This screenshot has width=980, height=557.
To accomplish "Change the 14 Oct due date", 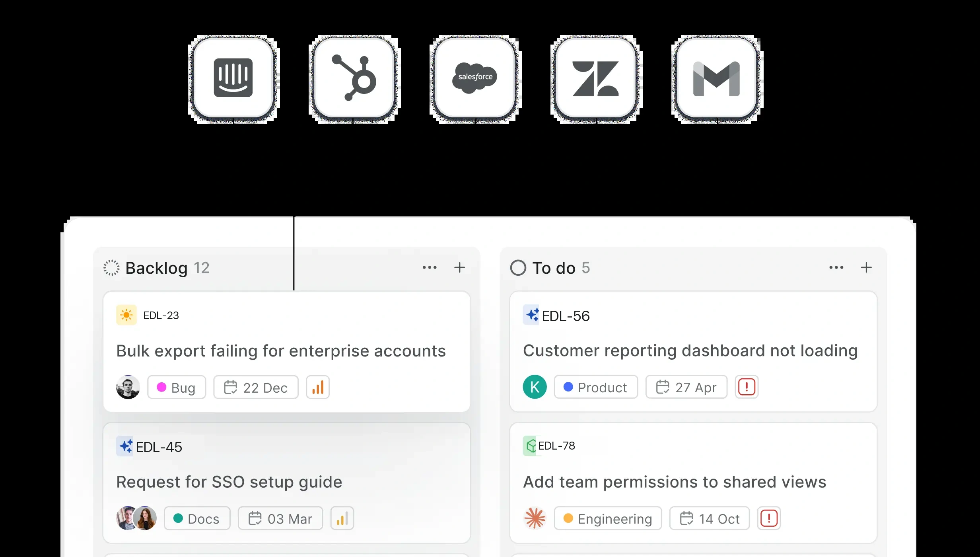I will click(x=710, y=518).
